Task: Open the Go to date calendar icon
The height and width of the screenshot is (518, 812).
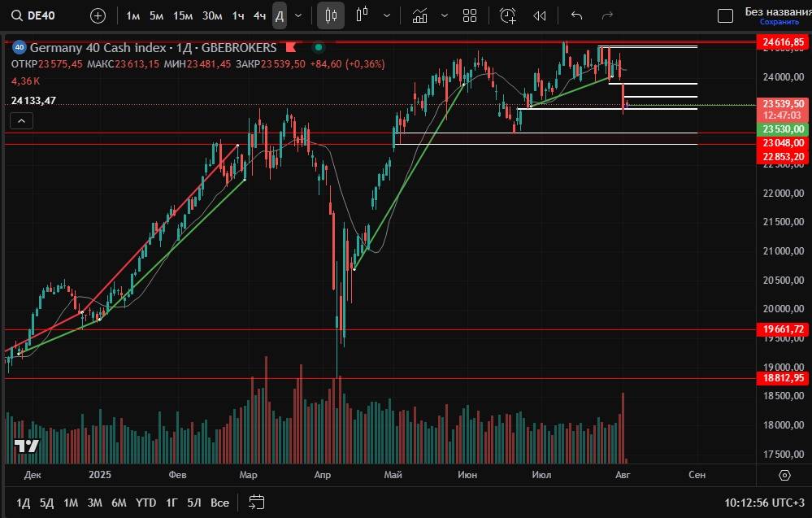Action: [x=257, y=502]
